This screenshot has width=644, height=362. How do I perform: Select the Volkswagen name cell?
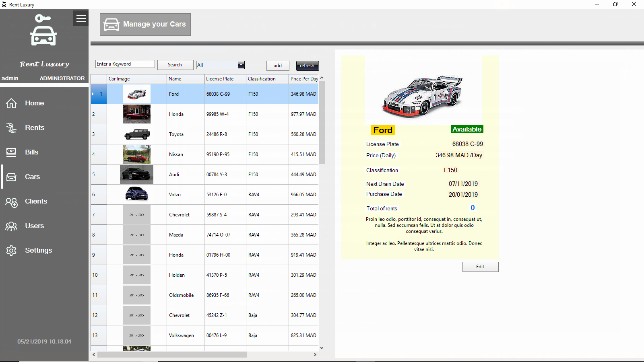coord(186,335)
